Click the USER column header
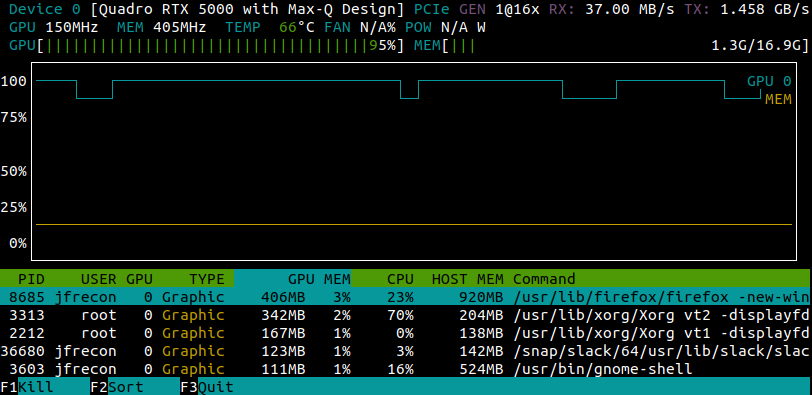Screen dimensions: 812x395 (98, 279)
